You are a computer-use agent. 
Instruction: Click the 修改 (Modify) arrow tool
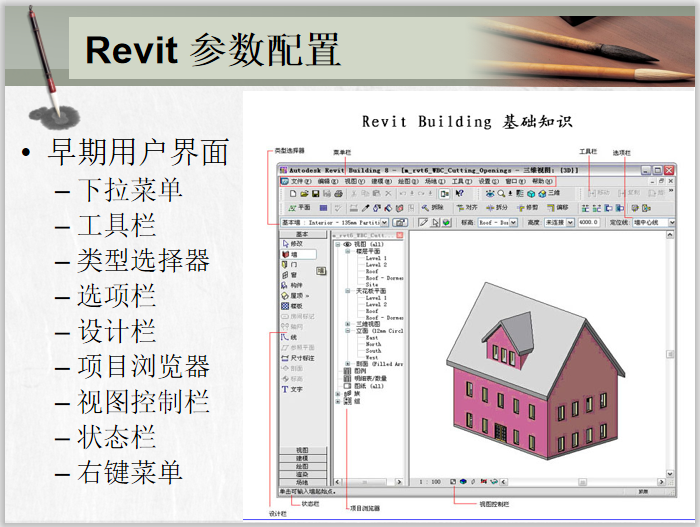296,243
